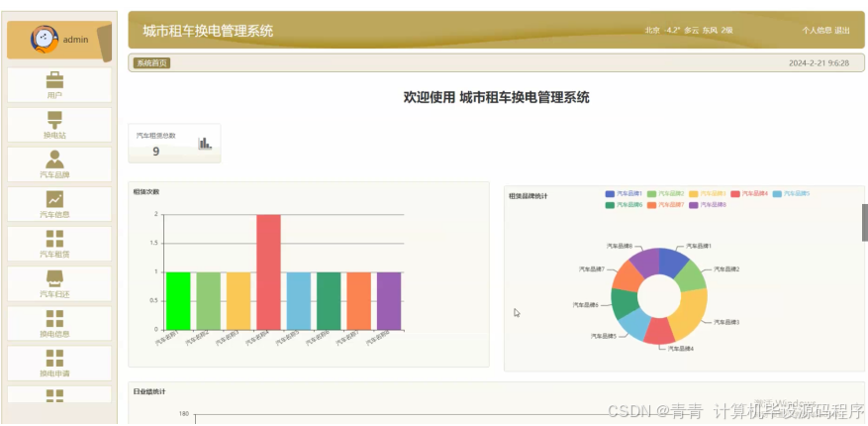Toggle the 汽车品牌8 legend entry
The image size is (868, 426).
[707, 205]
